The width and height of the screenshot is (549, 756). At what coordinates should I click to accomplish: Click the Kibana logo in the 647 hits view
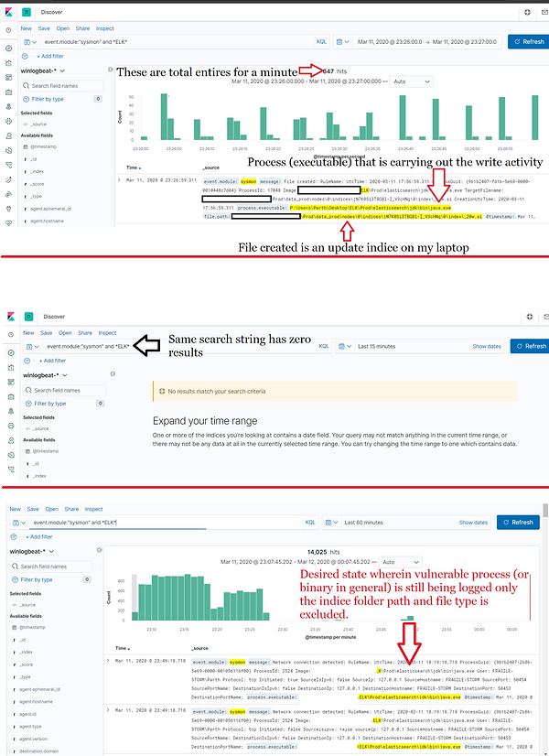[x=8, y=12]
